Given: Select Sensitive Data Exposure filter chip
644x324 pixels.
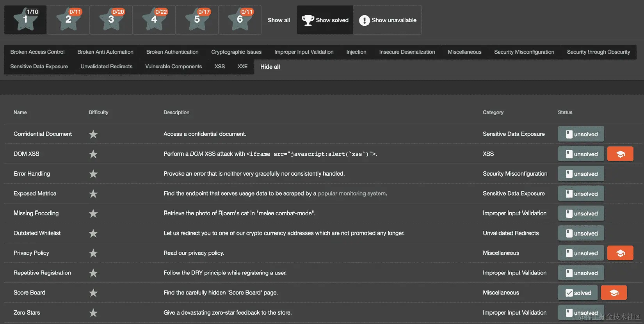Looking at the screenshot, I should click(39, 66).
